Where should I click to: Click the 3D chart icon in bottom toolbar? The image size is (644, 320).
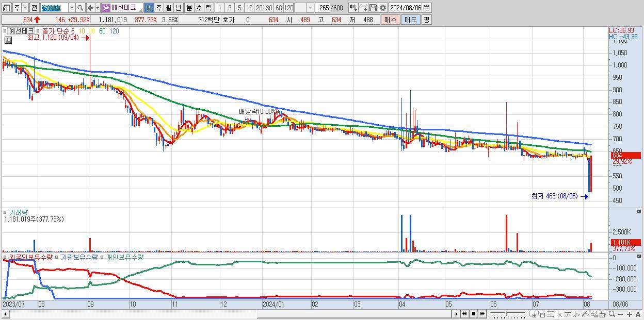[594, 314]
